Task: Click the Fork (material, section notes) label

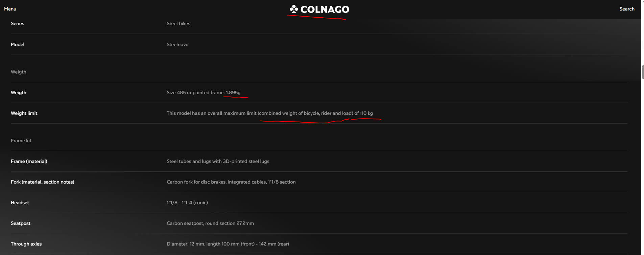Action: coord(43,182)
